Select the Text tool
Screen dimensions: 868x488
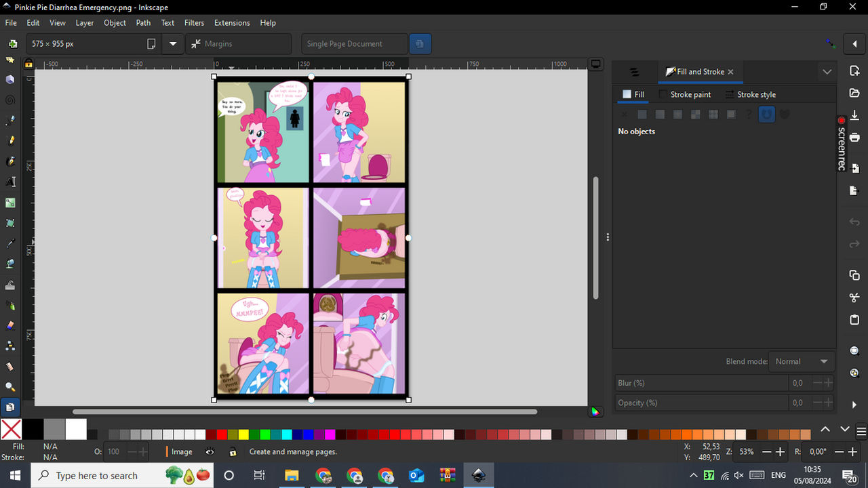tap(10, 182)
